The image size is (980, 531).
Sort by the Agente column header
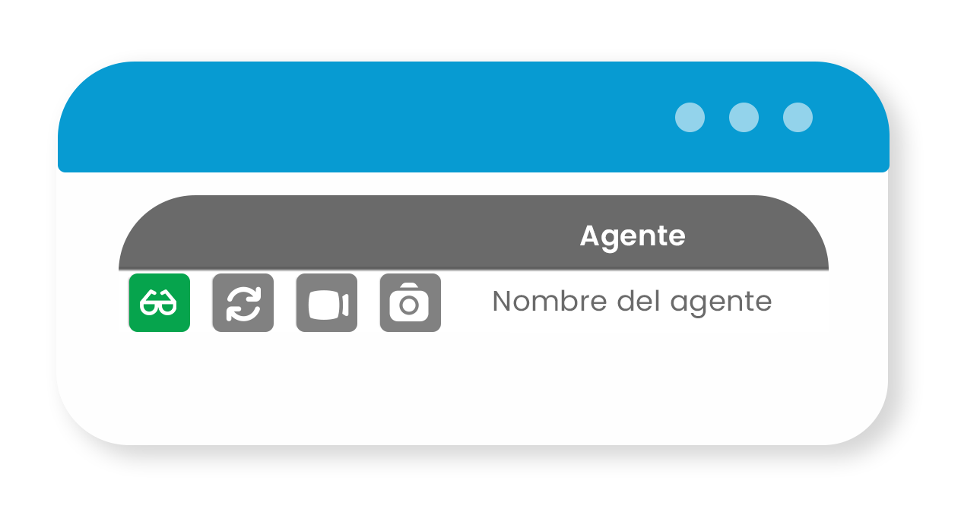tap(633, 236)
